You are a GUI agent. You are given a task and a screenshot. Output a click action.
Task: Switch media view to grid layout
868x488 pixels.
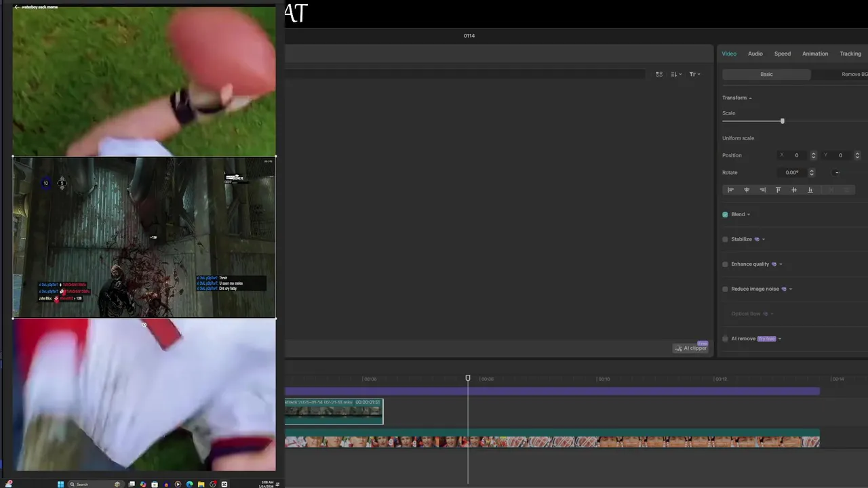click(x=658, y=74)
